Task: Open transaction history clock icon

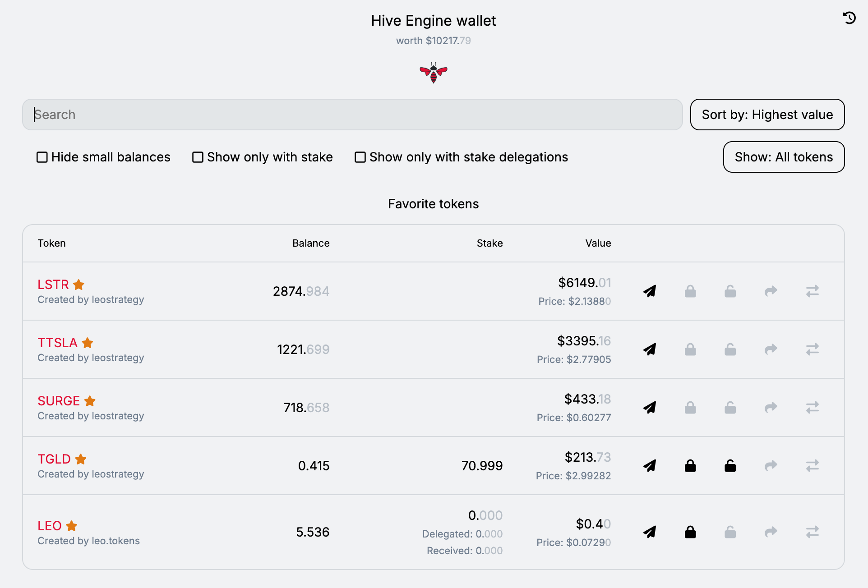Action: click(849, 18)
